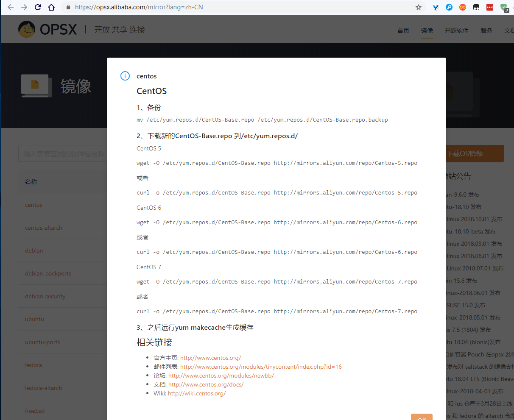Open announcement 'an-9.6.0 发布'
514x420 pixels.
463,195
